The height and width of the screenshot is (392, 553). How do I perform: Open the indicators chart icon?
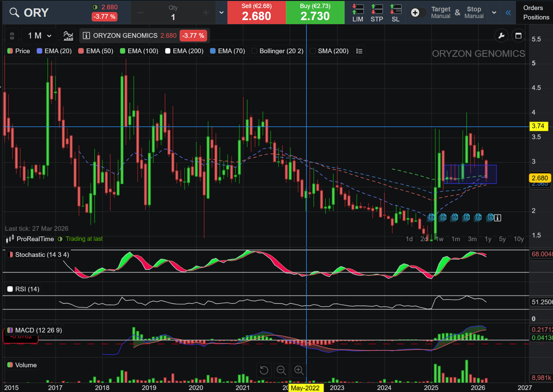click(68, 35)
